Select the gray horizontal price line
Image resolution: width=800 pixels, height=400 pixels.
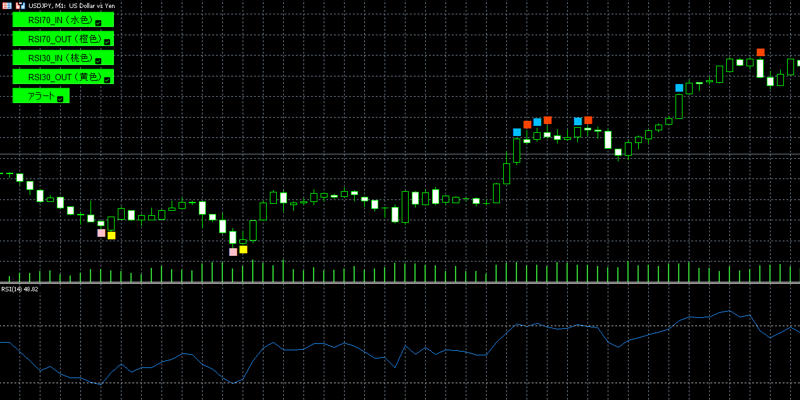300,154
